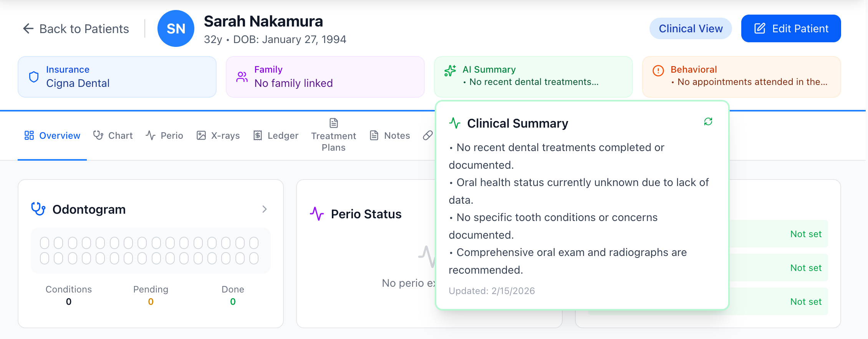The height and width of the screenshot is (339, 868).
Task: Open the Treatment Plans tab
Action: (x=333, y=141)
